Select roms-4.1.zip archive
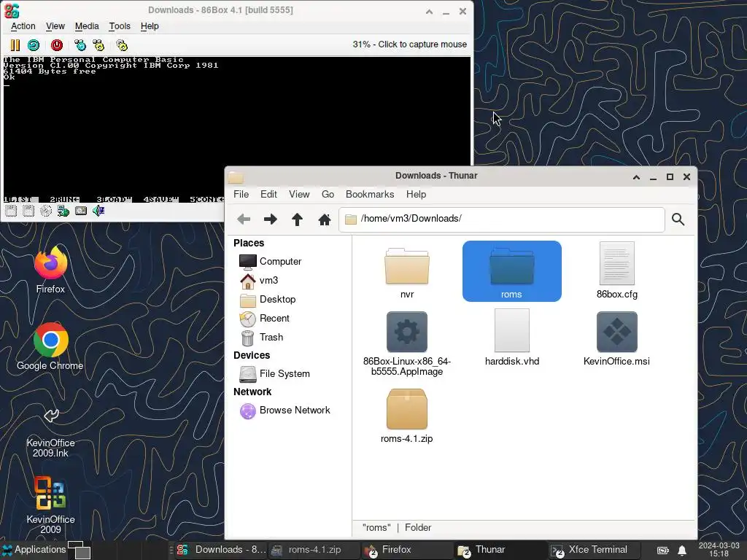 407,416
